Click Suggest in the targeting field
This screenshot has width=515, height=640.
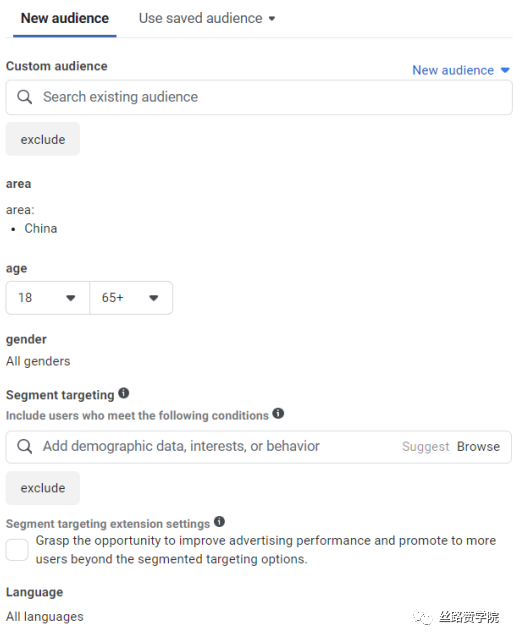click(426, 447)
